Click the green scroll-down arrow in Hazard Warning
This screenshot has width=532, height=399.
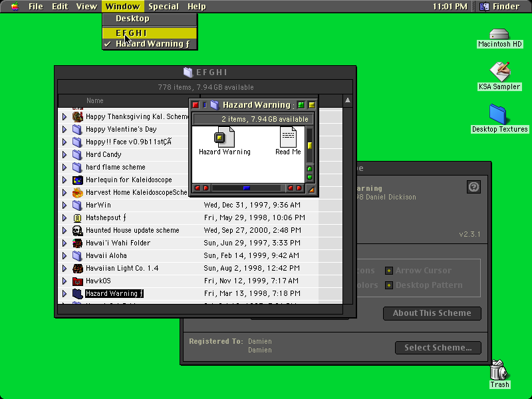click(x=310, y=178)
